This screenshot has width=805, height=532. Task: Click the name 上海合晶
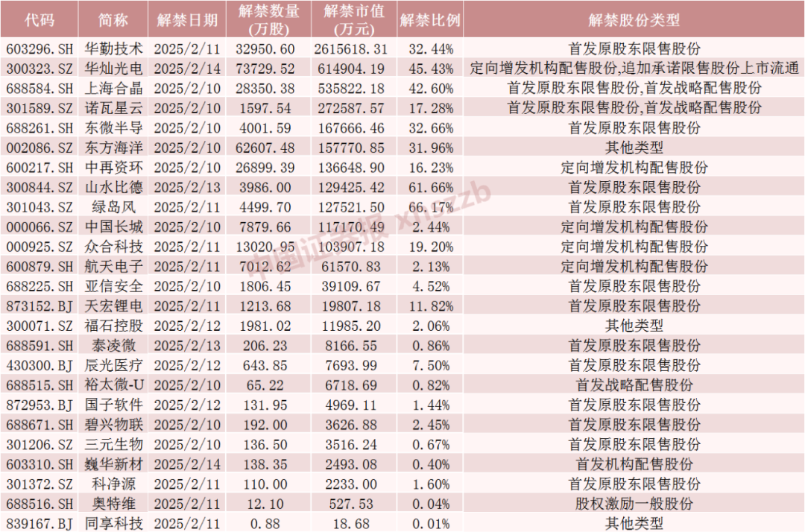coord(113,88)
